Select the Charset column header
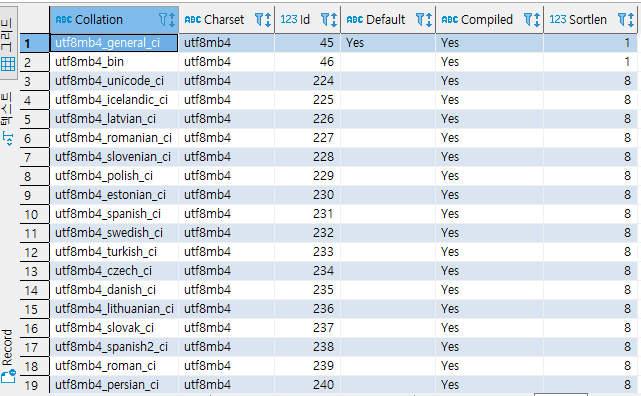The width and height of the screenshot is (641, 396). [x=226, y=20]
